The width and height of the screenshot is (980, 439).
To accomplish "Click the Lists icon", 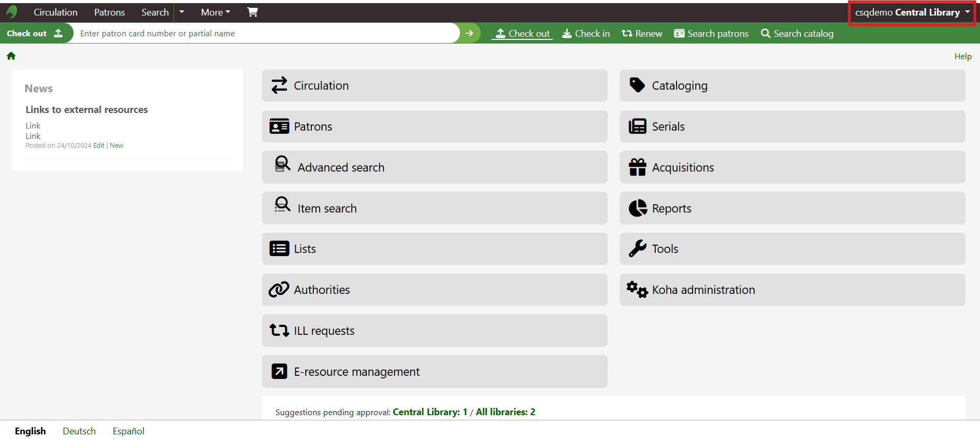I will [x=279, y=249].
